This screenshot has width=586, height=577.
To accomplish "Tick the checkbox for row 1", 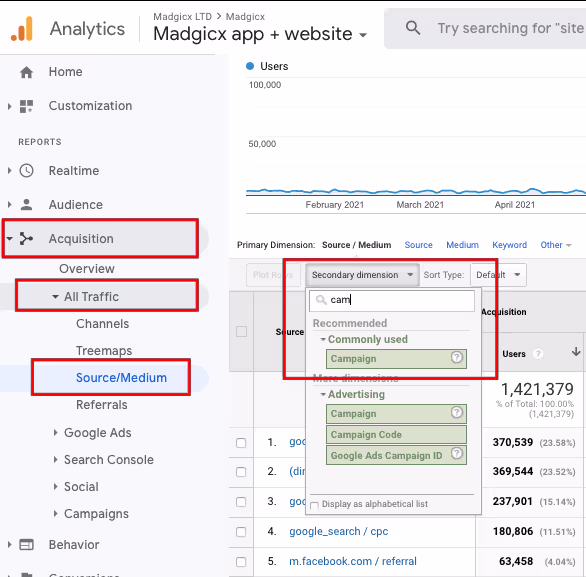I will (x=241, y=443).
